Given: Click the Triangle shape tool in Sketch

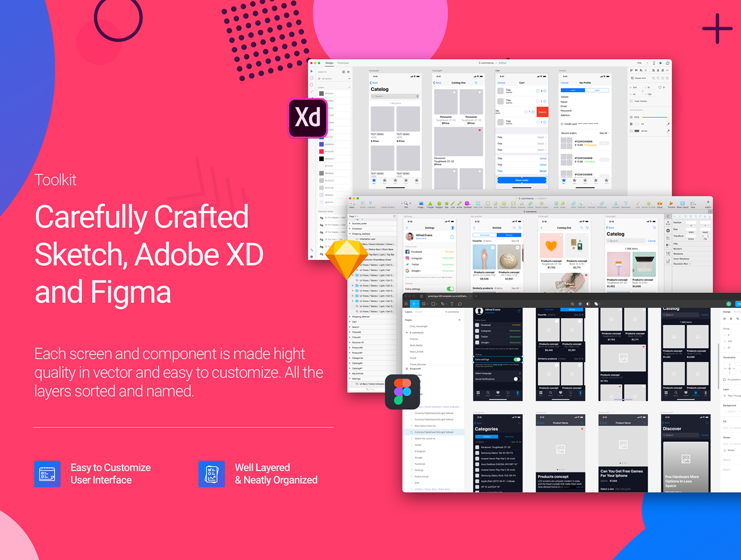Looking at the screenshot, I should tap(430, 204).
